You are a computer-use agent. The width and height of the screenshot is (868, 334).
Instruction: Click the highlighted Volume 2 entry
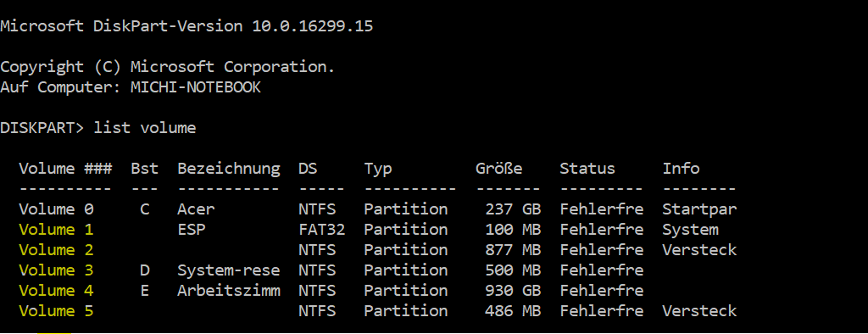pos(57,250)
